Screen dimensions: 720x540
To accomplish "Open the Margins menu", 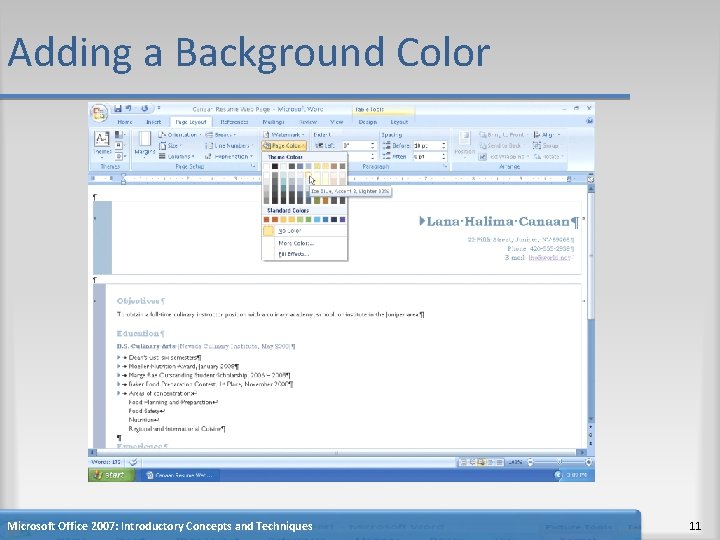I will 145,145.
